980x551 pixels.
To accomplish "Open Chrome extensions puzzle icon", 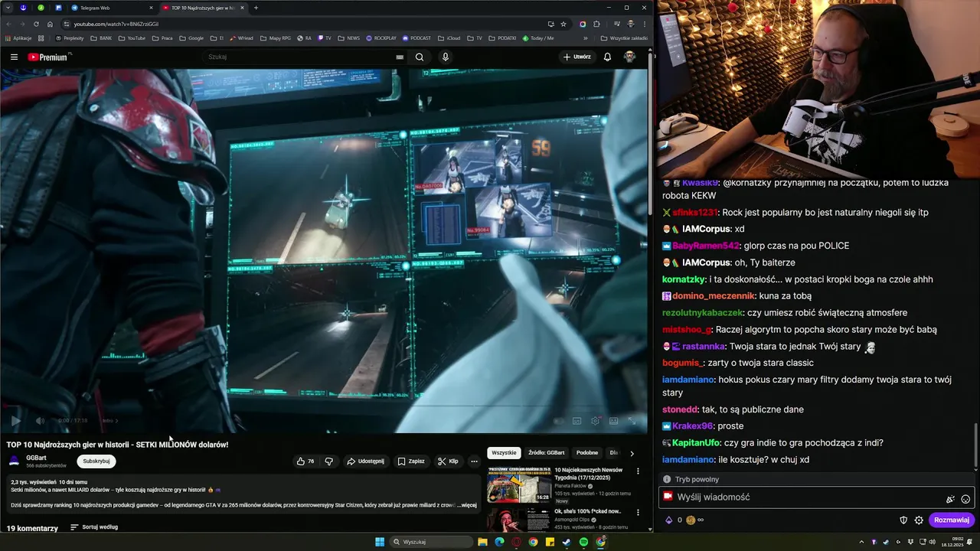I will [596, 24].
